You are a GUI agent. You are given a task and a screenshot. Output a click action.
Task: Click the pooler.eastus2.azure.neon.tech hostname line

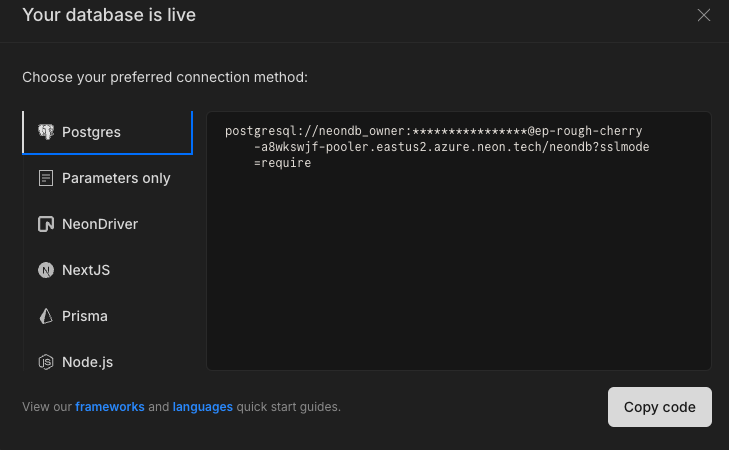(x=451, y=147)
